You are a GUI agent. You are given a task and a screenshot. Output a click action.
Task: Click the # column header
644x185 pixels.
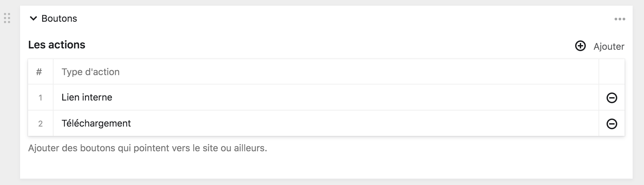(39, 72)
